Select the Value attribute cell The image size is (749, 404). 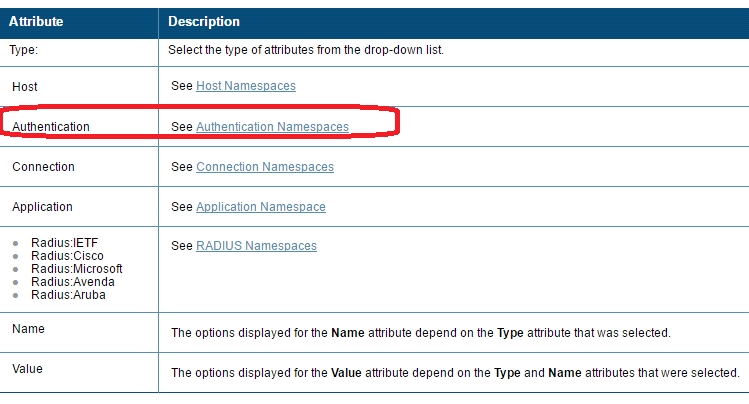(x=27, y=368)
